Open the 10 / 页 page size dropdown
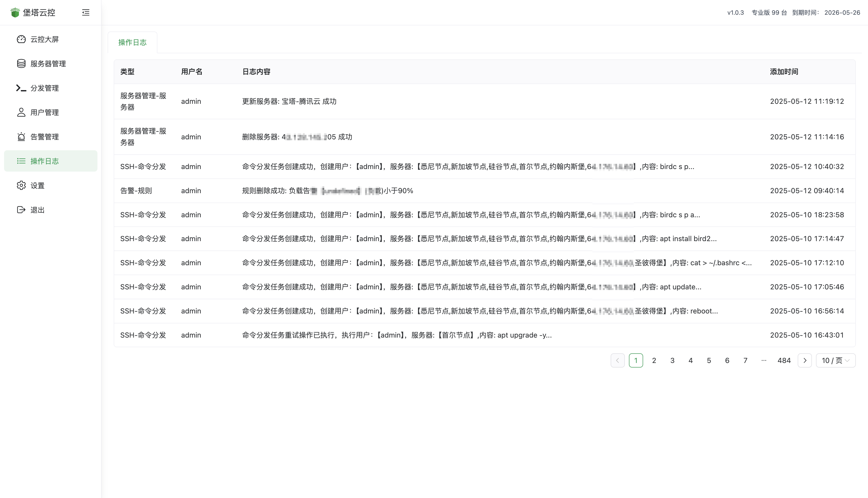 [x=836, y=360]
